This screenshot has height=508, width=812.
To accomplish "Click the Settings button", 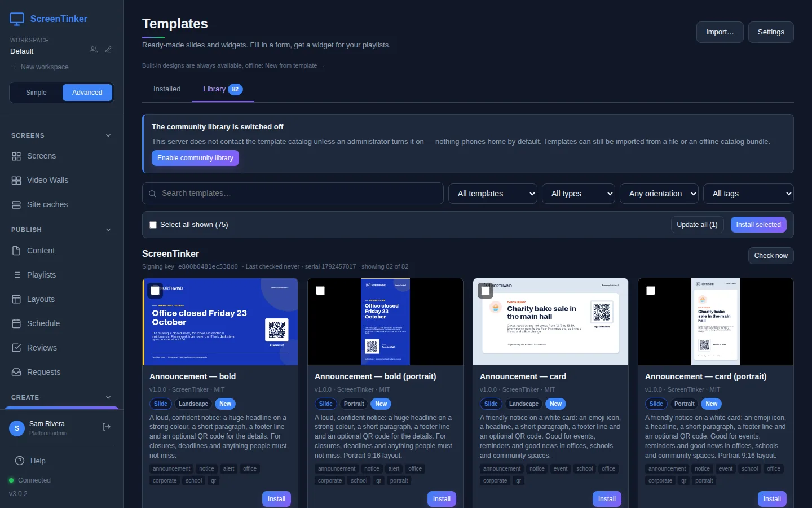I will (x=771, y=32).
